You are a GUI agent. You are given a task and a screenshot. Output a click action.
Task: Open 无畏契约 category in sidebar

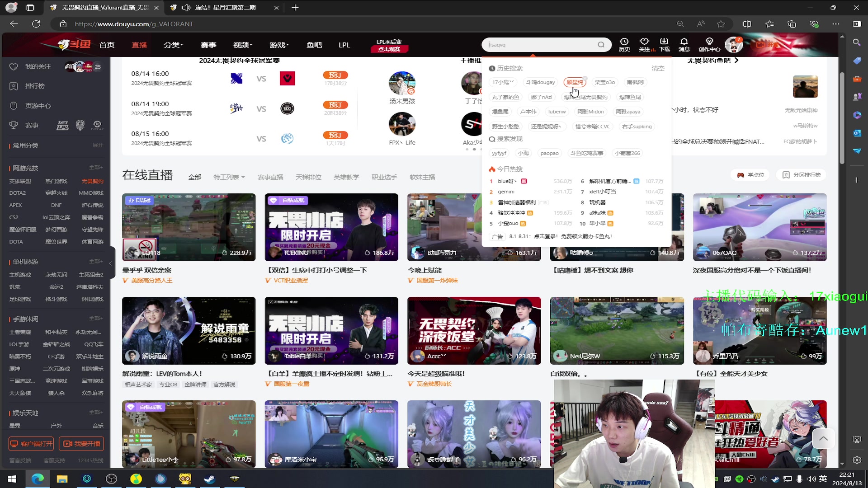click(x=92, y=181)
